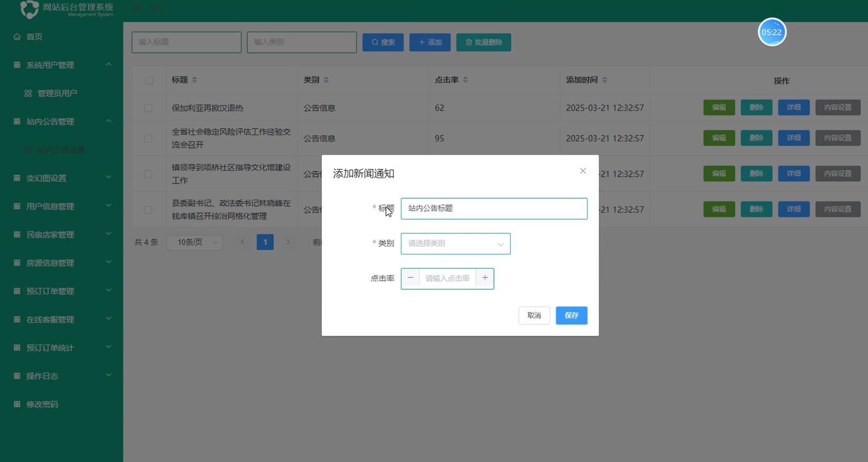The image size is (868, 462).
Task: Toggle the select-all checkbox in table header
Action: click(x=149, y=81)
